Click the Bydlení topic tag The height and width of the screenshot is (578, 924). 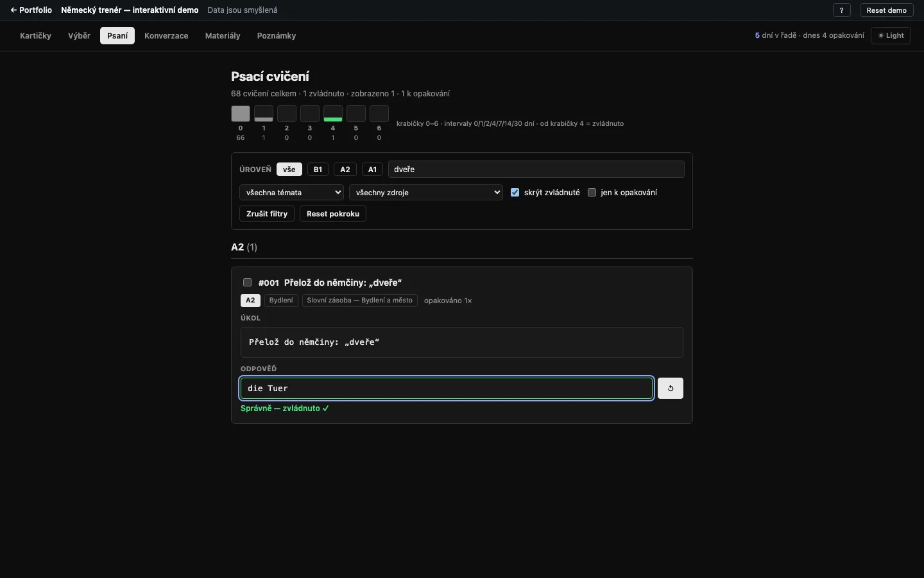coord(281,301)
